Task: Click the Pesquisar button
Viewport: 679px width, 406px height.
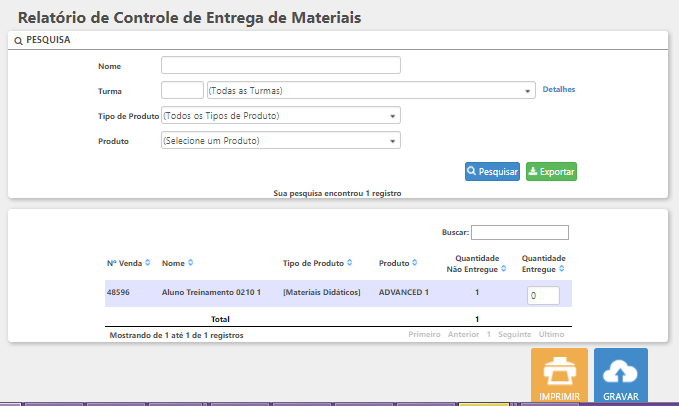Action: tap(492, 171)
